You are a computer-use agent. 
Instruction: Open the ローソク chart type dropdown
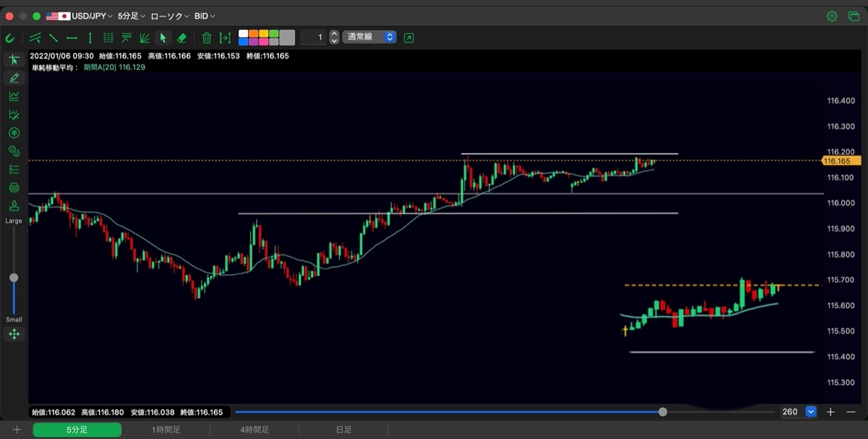tap(170, 16)
